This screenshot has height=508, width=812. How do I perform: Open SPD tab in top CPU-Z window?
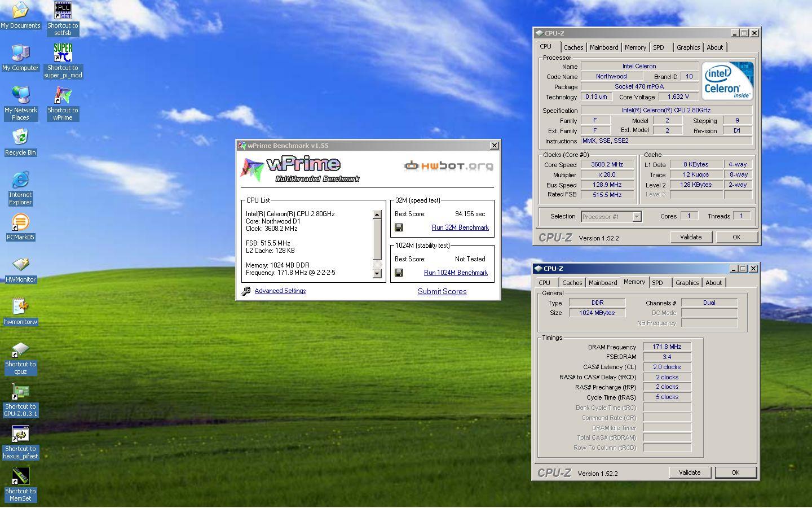pos(659,47)
